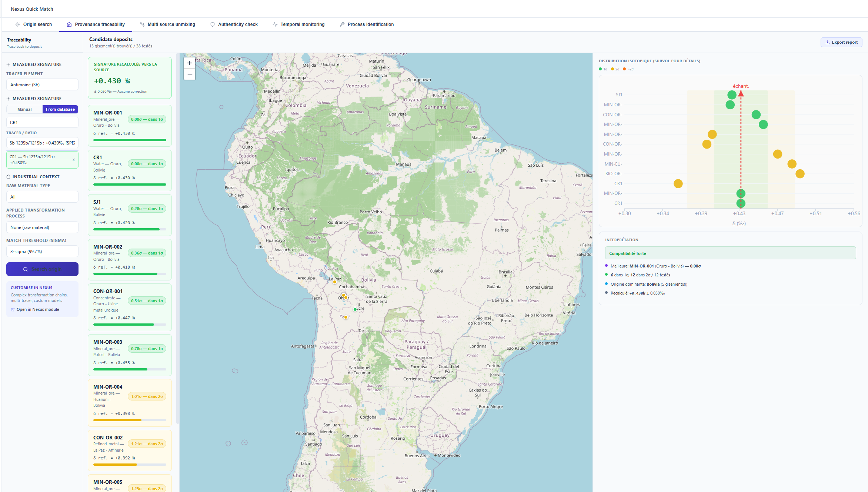Click the Multi-source unmixing icon
Image resolution: width=868 pixels, height=492 pixels.
coord(142,24)
